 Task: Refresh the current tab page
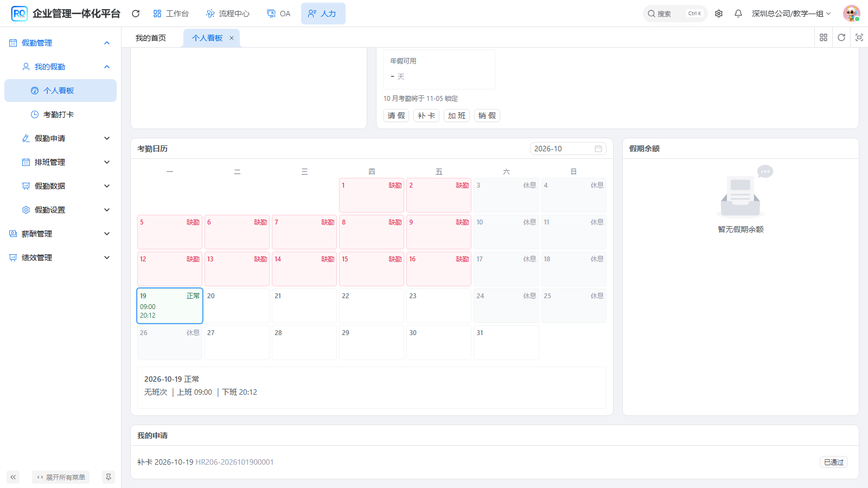[x=841, y=37]
